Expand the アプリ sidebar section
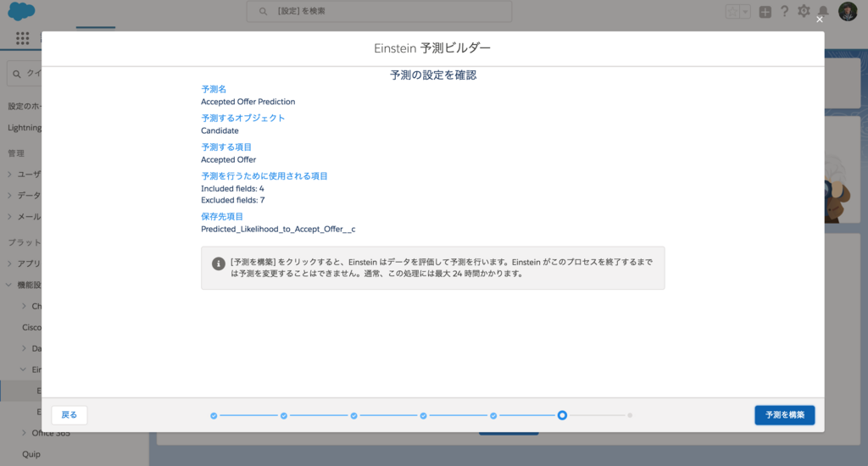Viewport: 868px width, 466px height. pyautogui.click(x=9, y=264)
